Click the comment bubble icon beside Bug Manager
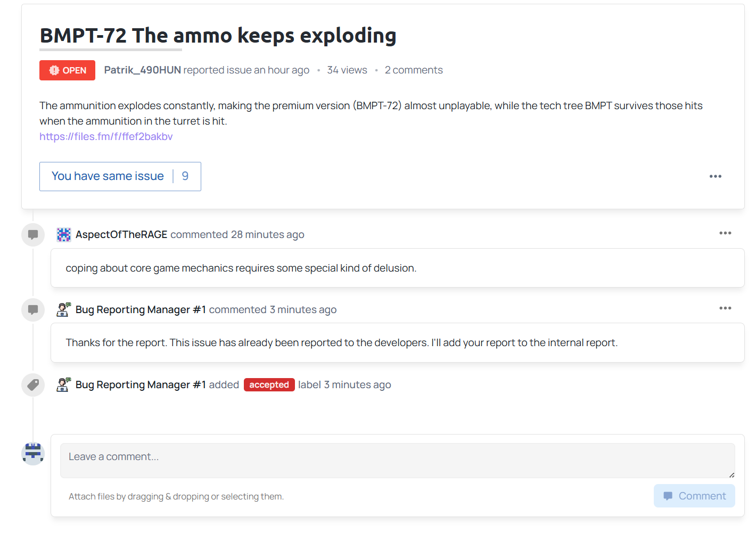This screenshot has width=756, height=557. pos(33,309)
